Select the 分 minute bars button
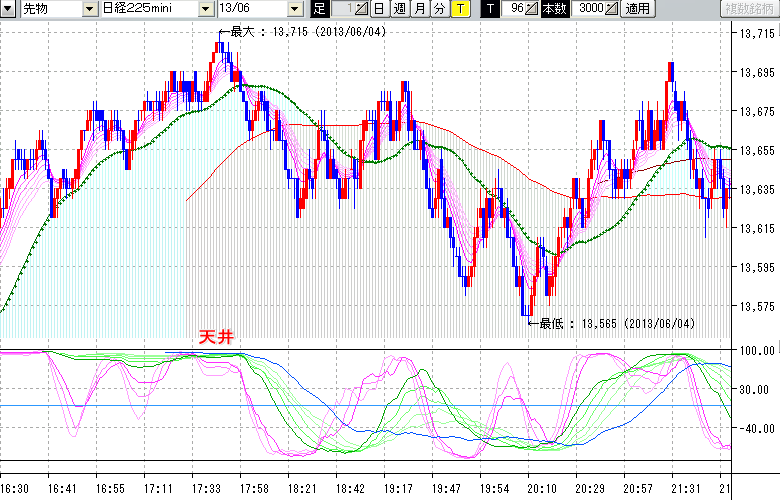The width and height of the screenshot is (780, 500). [439, 9]
